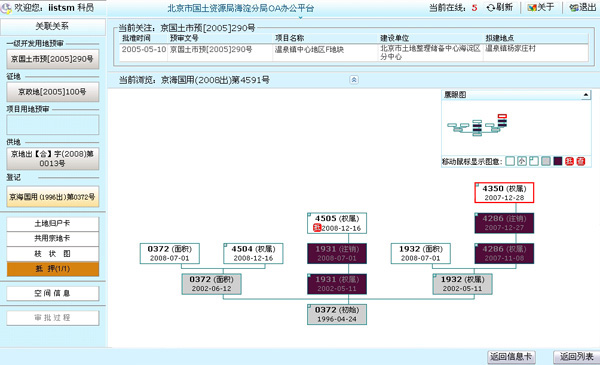
Task: Open the 核状图 tab
Action: [53, 254]
